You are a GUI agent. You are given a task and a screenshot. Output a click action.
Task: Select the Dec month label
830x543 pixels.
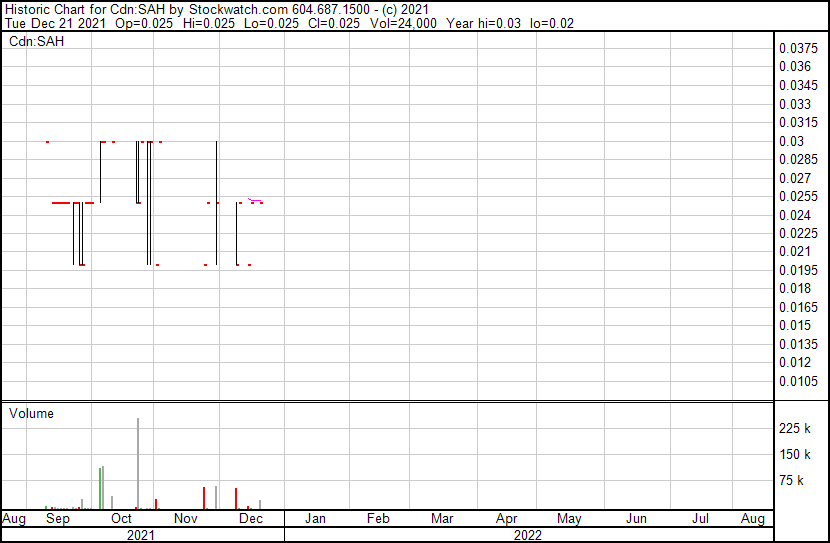pyautogui.click(x=251, y=518)
